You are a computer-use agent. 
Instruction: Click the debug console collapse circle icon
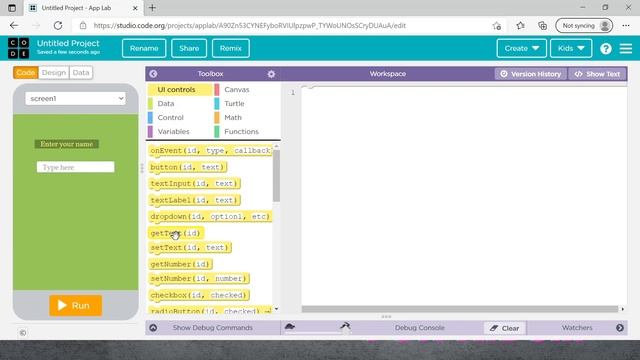point(153,328)
